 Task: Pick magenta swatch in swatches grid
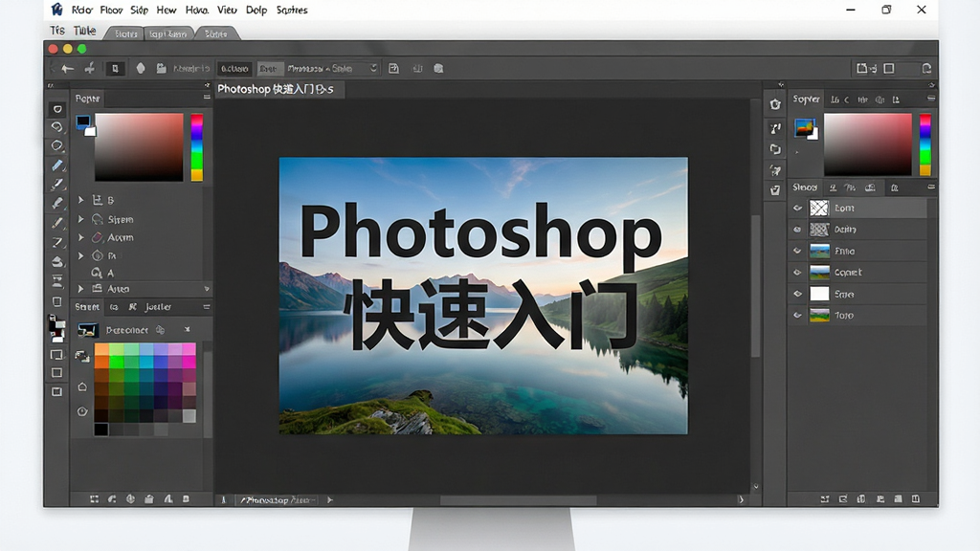pos(189,360)
